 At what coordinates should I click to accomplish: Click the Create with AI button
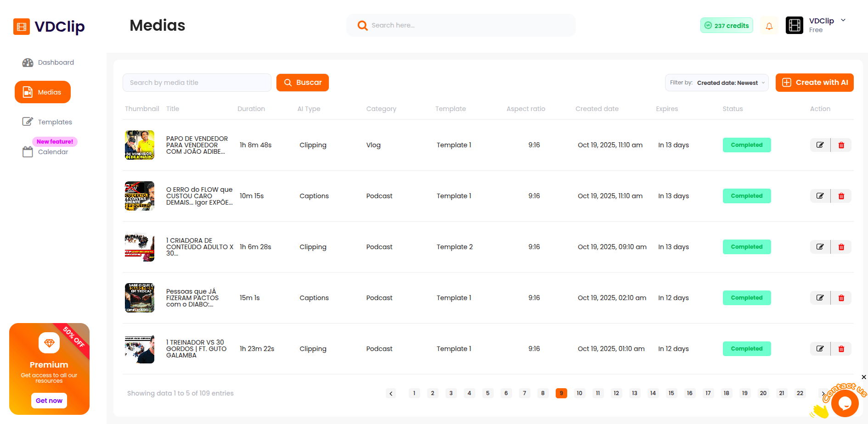pos(814,83)
